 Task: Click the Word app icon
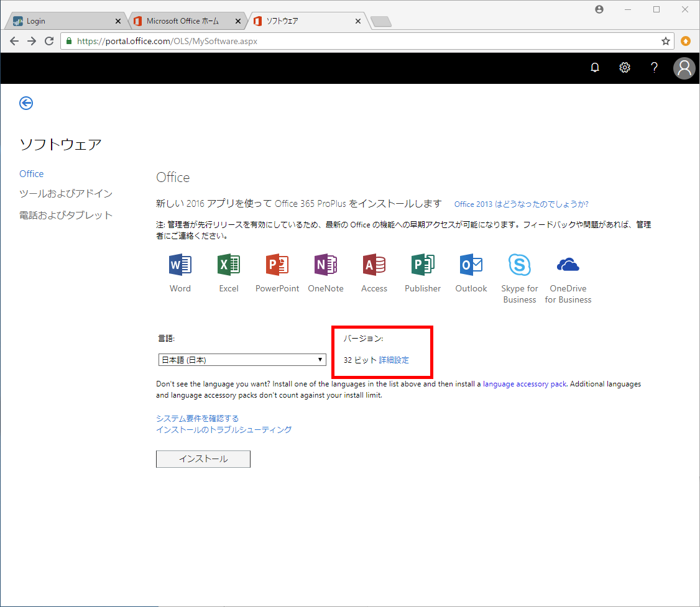180,265
